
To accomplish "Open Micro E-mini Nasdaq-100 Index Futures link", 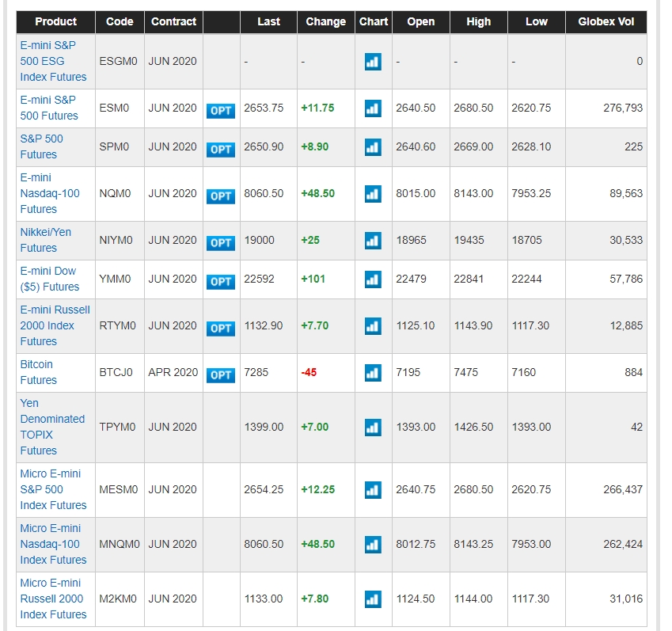I will coord(53,544).
